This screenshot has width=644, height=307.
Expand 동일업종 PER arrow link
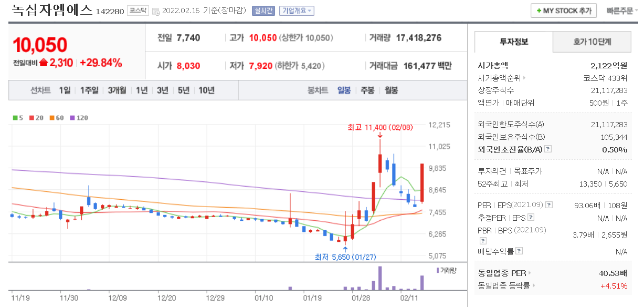tap(529, 273)
